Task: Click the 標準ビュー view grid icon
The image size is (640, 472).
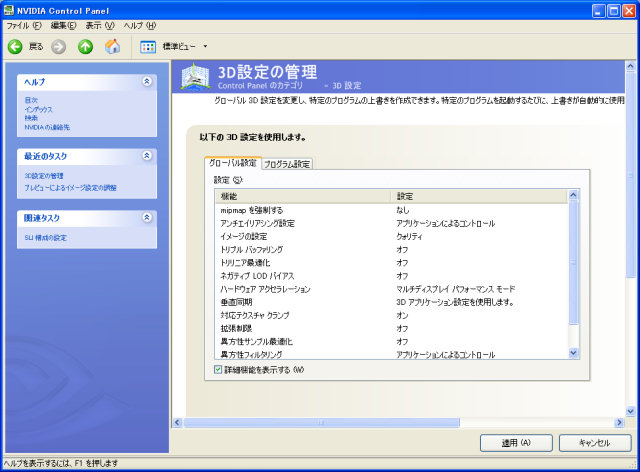Action: 148,47
